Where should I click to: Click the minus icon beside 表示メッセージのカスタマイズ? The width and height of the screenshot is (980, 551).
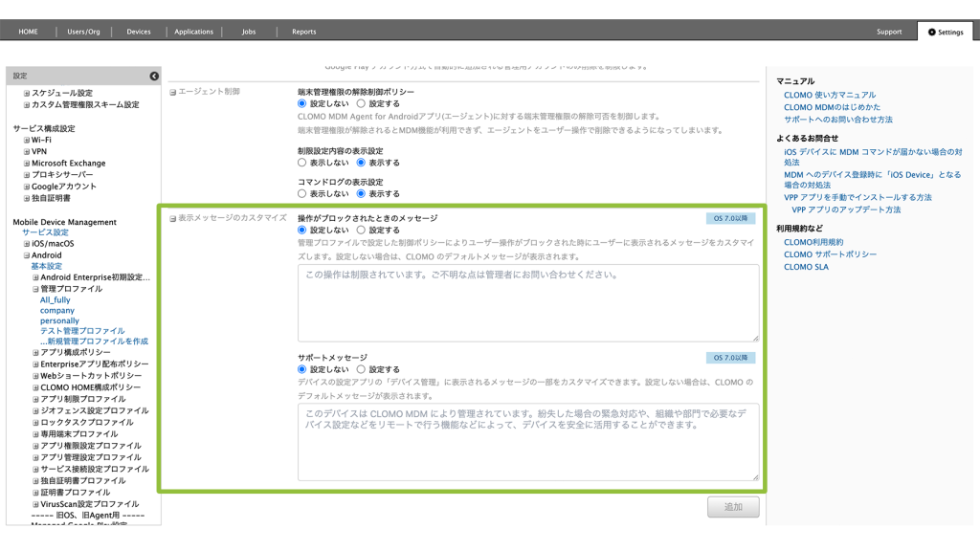(173, 218)
